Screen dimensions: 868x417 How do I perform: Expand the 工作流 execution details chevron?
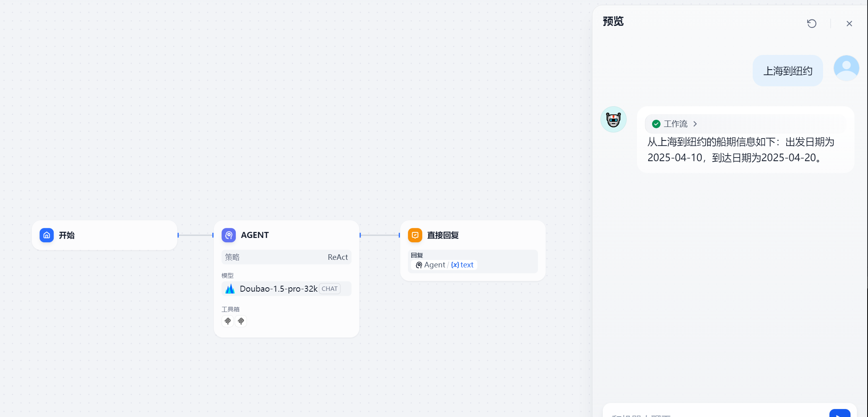[695, 124]
